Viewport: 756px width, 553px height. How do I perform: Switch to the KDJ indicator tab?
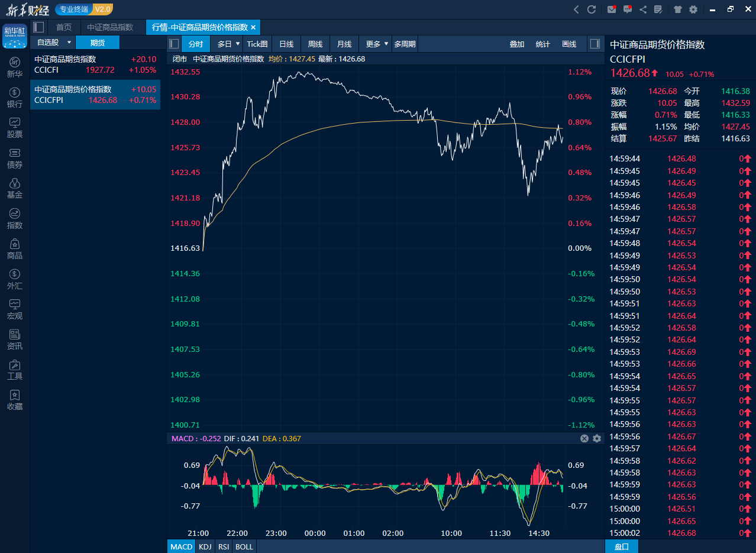[x=205, y=546]
